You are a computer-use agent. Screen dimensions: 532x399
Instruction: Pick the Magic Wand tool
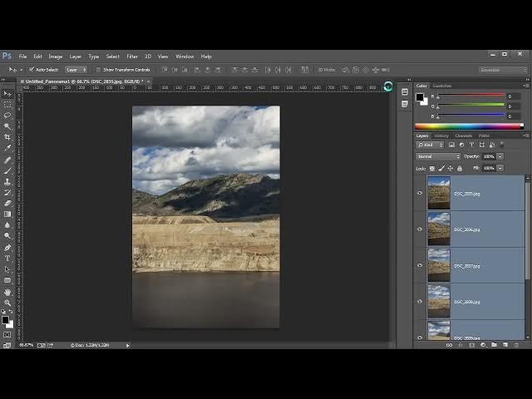tap(7, 126)
